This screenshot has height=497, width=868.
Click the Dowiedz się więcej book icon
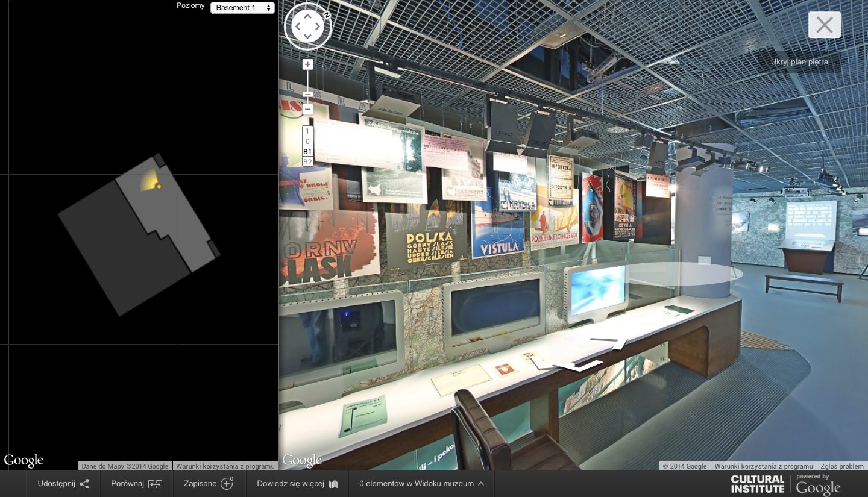point(333,484)
